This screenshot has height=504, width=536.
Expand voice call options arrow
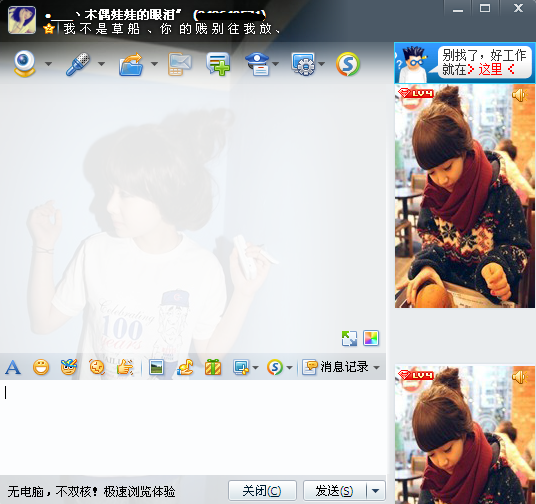[101, 64]
